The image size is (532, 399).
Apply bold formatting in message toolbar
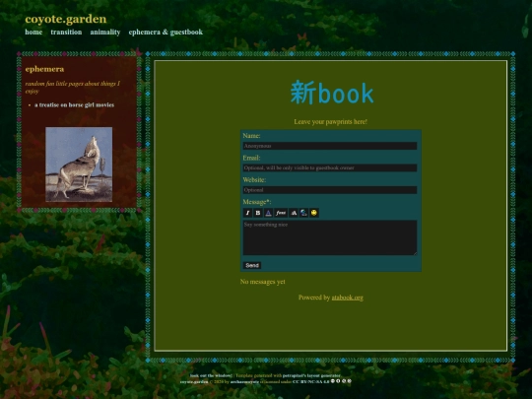point(258,213)
